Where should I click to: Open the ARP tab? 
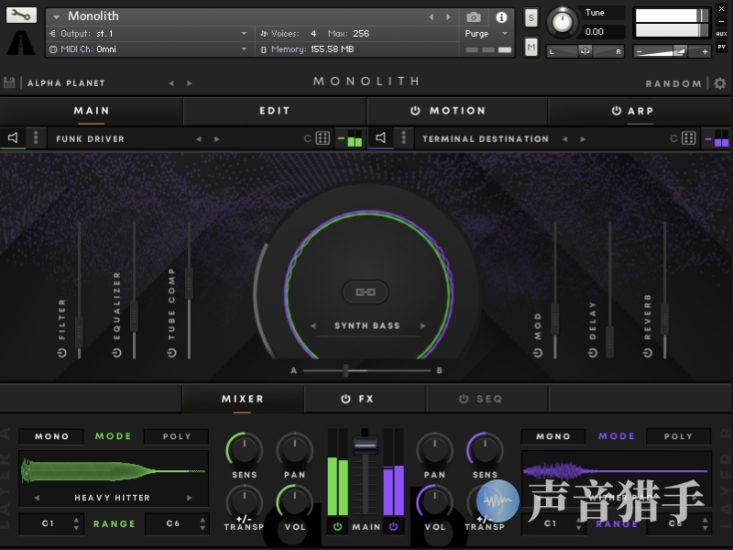640,111
